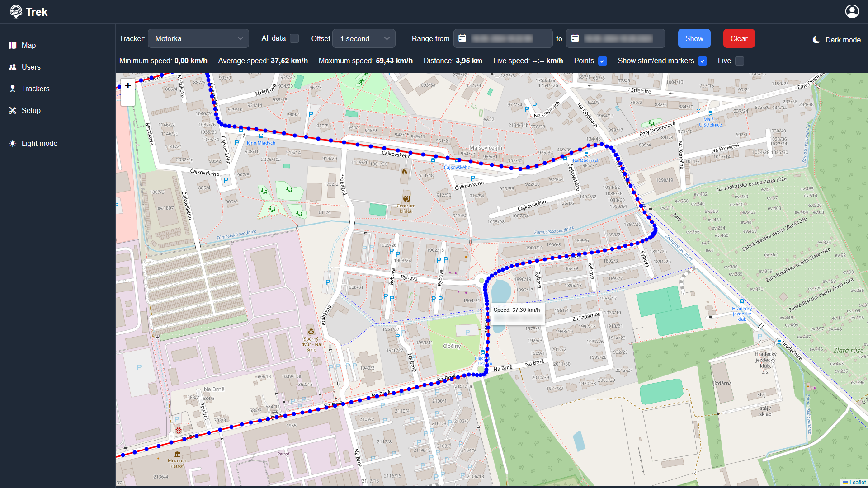Image resolution: width=868 pixels, height=488 pixels.
Task: Click Hradecký jezdecký klub bus stop icon
Action: click(742, 301)
